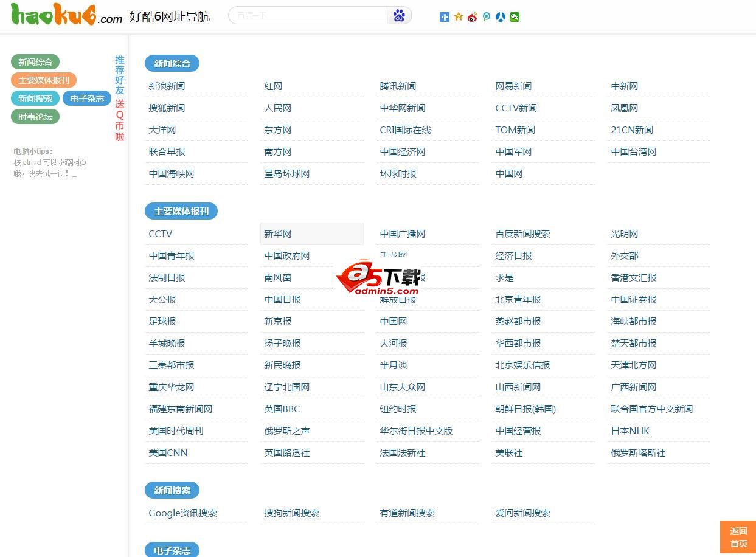Click the Baidu paw search button
756x557 pixels.
399,15
